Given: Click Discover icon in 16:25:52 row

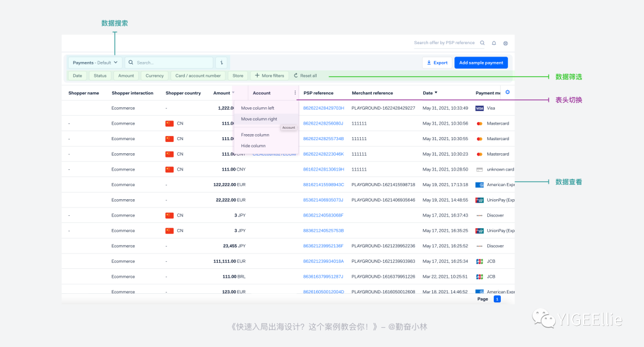Looking at the screenshot, I should pos(479,246).
